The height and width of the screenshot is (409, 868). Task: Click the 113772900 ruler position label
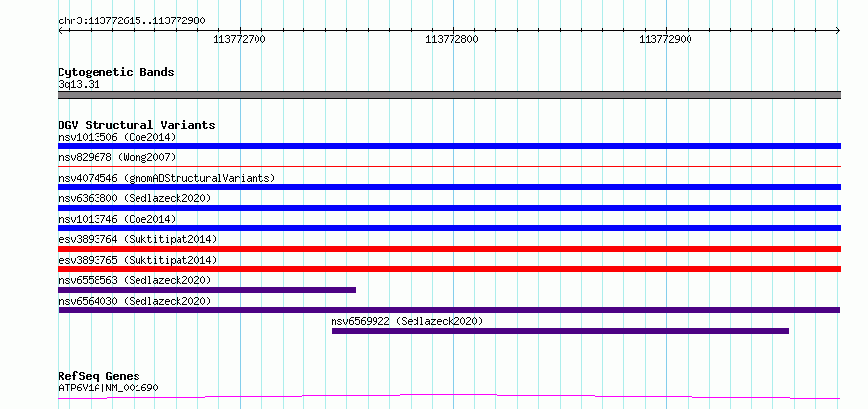click(665, 40)
